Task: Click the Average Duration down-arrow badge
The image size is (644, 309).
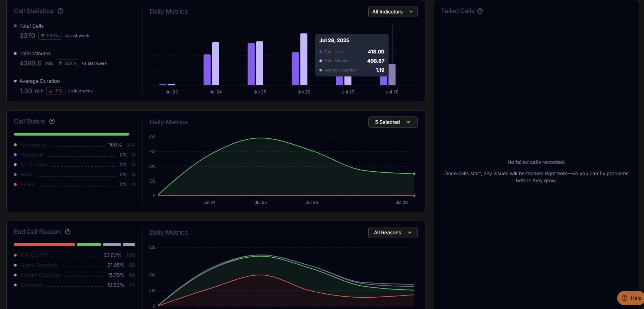Action: tap(56, 91)
